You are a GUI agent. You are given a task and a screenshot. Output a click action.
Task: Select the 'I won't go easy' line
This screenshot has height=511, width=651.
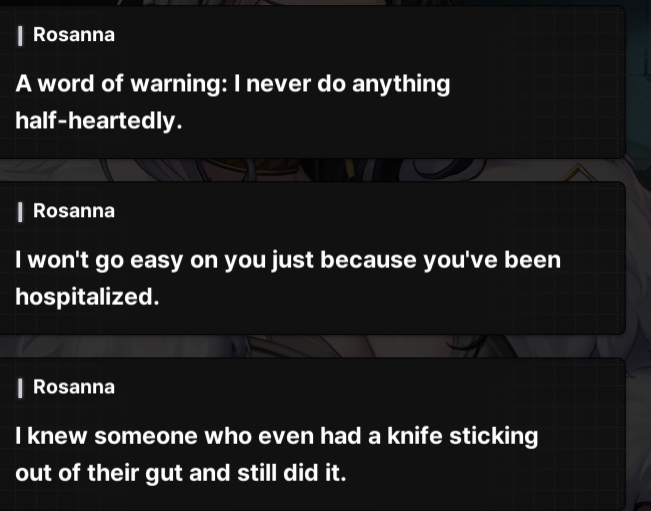[288, 261]
